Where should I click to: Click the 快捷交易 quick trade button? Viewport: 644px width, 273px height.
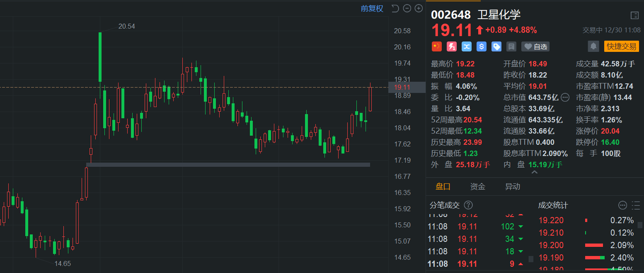point(622,46)
